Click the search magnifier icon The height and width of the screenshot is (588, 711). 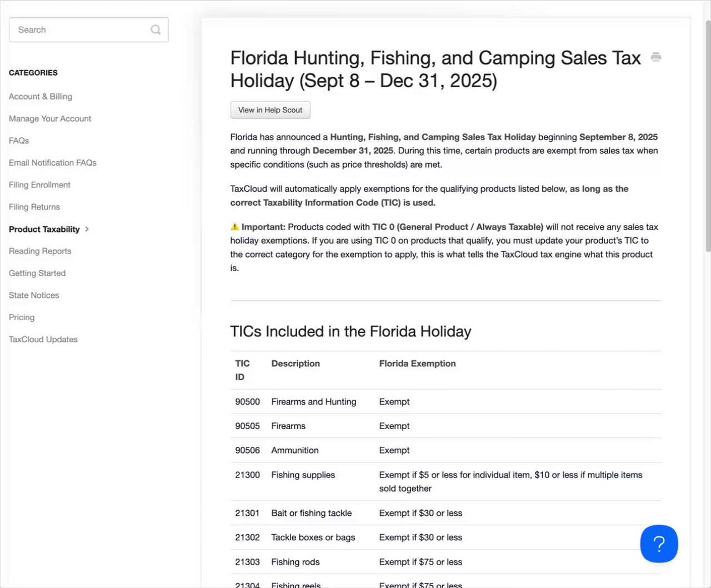coord(156,30)
